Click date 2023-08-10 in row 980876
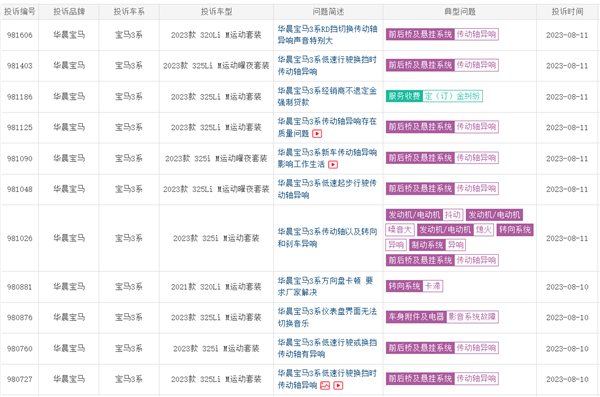Image resolution: width=600 pixels, height=397 pixels. click(x=567, y=317)
